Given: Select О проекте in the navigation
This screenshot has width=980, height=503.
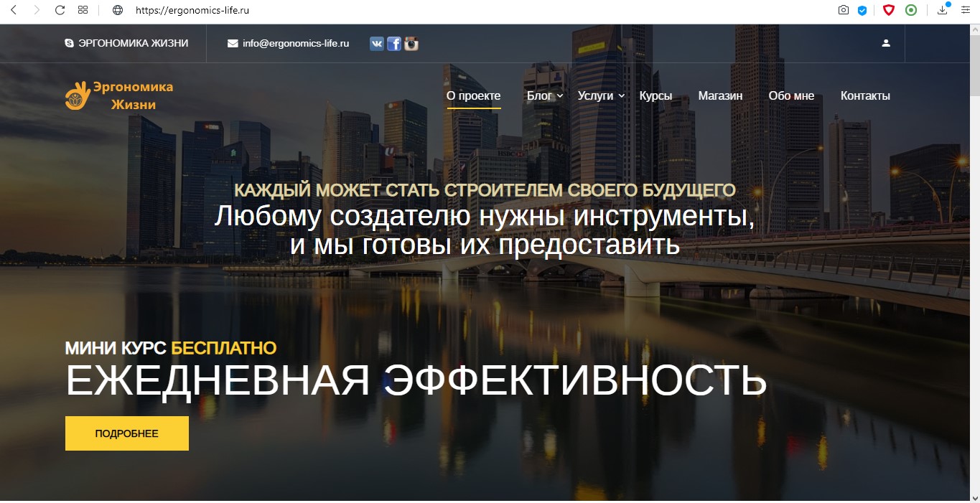Looking at the screenshot, I should pyautogui.click(x=473, y=95).
